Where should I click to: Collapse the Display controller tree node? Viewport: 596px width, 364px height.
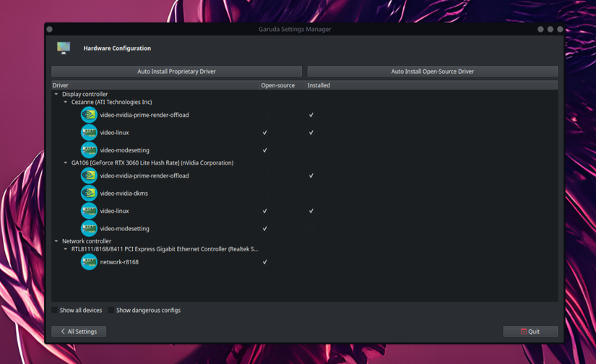56,94
